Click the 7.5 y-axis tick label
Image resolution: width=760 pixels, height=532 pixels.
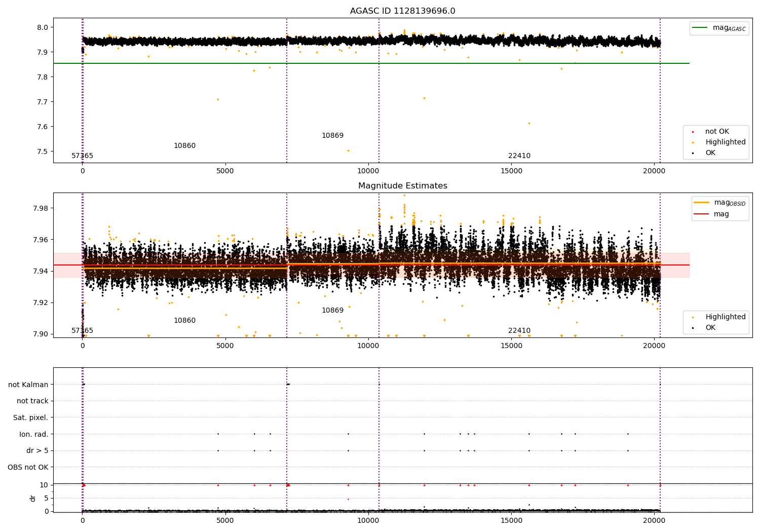pyautogui.click(x=44, y=151)
